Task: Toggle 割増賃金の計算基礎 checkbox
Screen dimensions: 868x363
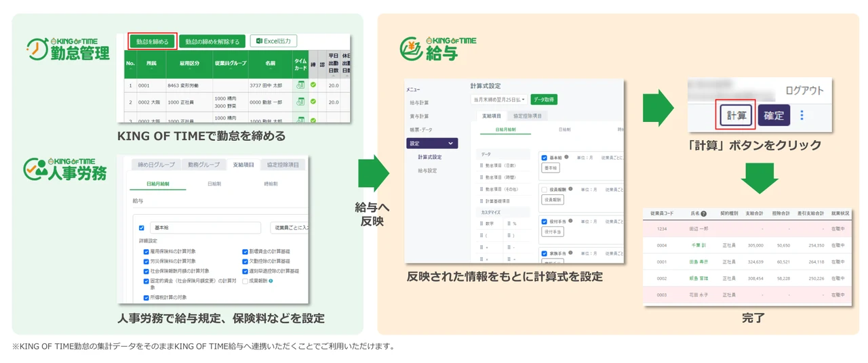Action: pos(245,251)
